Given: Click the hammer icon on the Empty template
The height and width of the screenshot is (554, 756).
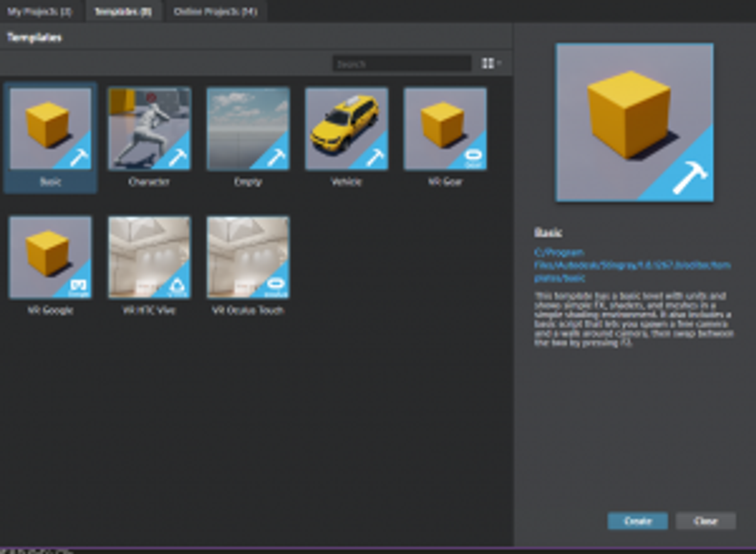Looking at the screenshot, I should [277, 157].
